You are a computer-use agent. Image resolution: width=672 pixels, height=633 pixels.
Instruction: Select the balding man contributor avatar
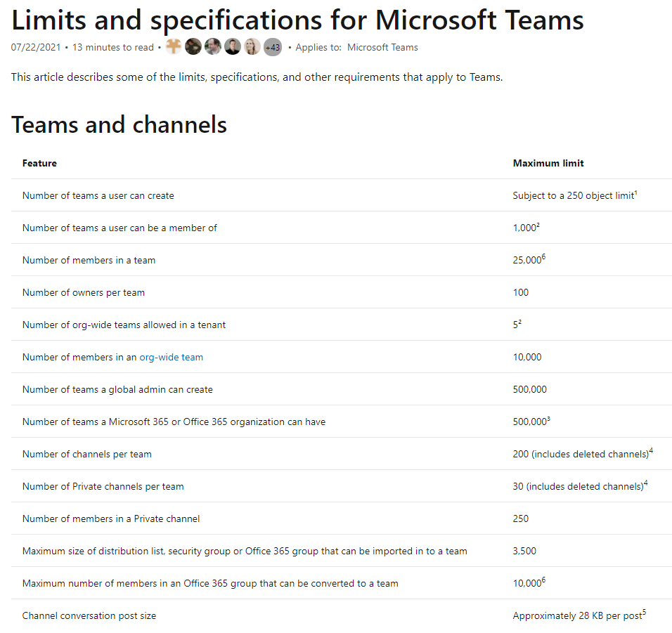(213, 46)
